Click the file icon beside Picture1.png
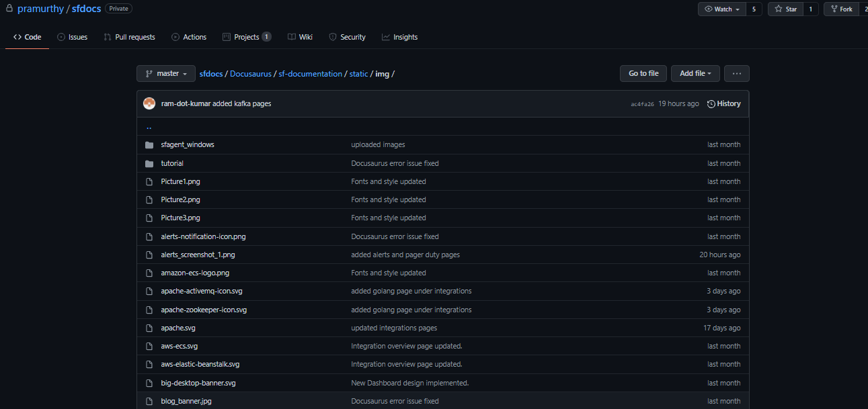The image size is (868, 409). pyautogui.click(x=149, y=181)
